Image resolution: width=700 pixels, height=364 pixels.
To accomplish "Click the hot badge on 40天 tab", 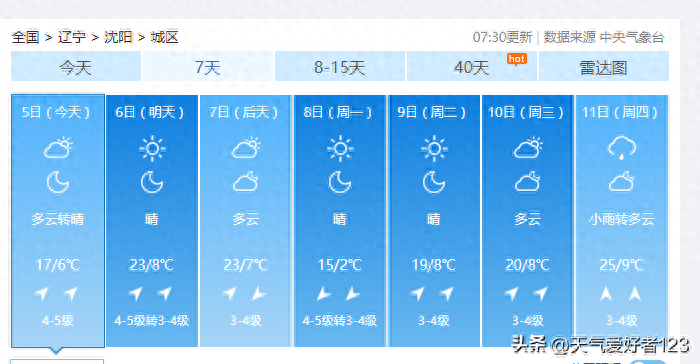I will (517, 59).
